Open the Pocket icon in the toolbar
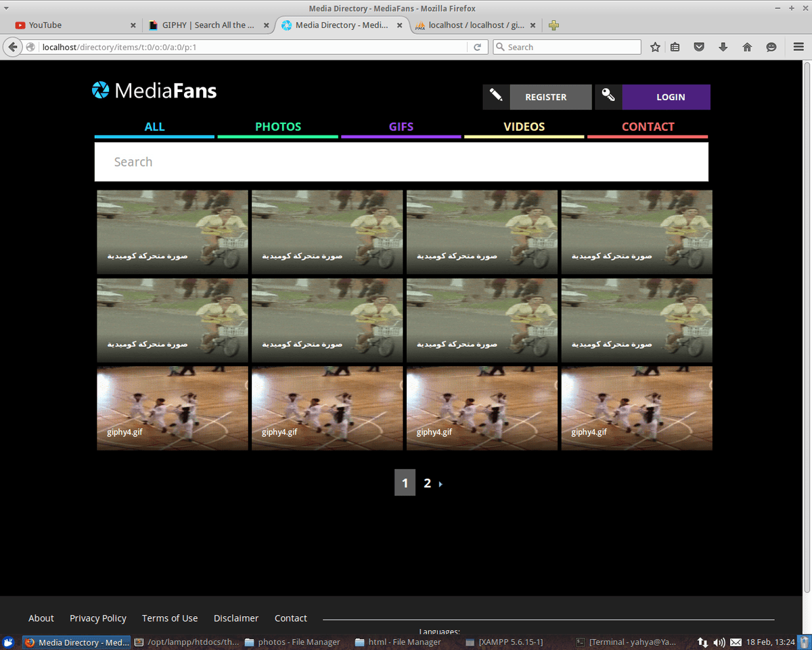The height and width of the screenshot is (650, 812). pyautogui.click(x=700, y=47)
